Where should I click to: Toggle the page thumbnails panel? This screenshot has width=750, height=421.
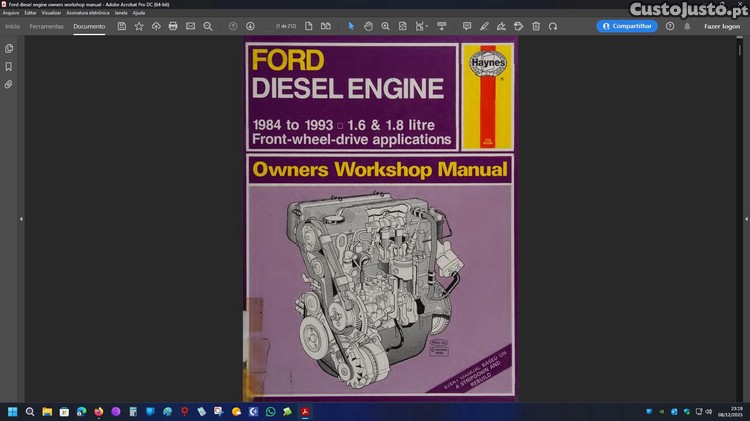[9, 48]
